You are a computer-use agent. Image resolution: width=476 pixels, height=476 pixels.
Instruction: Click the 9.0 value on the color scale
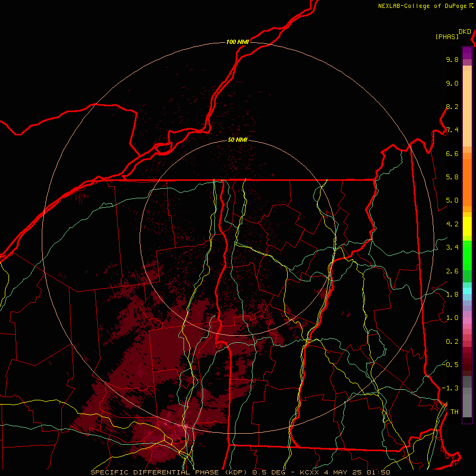click(x=452, y=83)
